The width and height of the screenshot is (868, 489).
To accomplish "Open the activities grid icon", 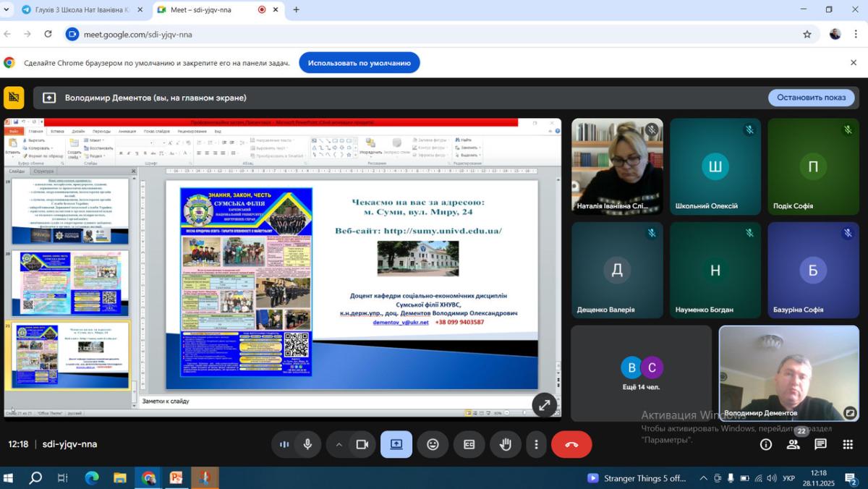I will point(848,444).
